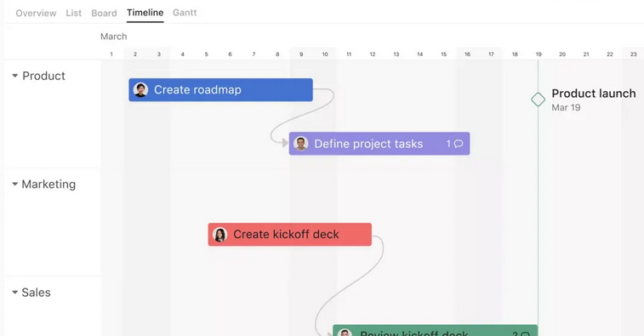Viewport: 644px width, 336px height.
Task: Select day 23 in timeline header
Action: (633, 54)
